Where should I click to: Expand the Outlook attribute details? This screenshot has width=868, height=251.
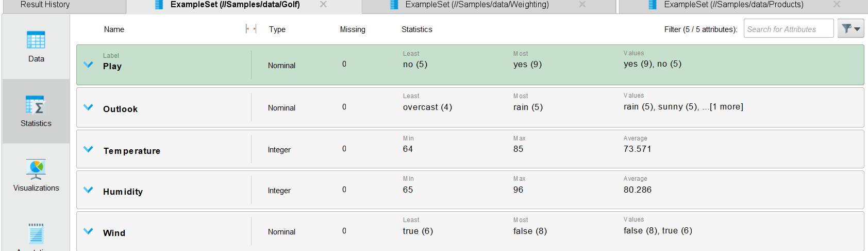click(x=88, y=107)
